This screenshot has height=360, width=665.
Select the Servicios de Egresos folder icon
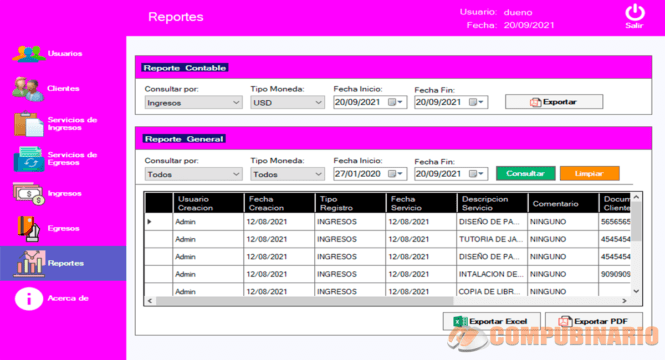pyautogui.click(x=29, y=159)
